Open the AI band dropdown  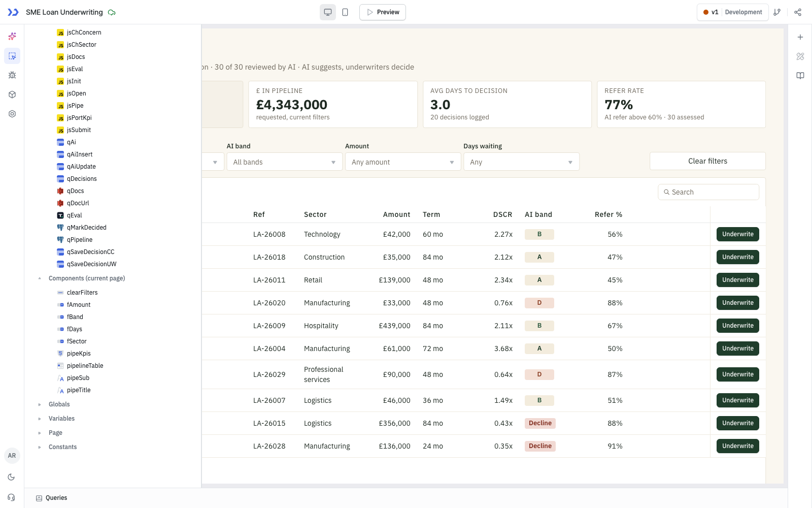pyautogui.click(x=284, y=162)
